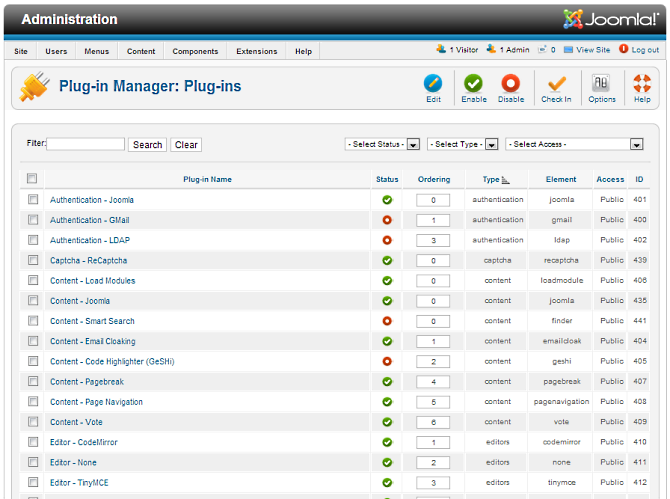Open the Extensions menu
This screenshot has height=499, width=670.
[257, 51]
